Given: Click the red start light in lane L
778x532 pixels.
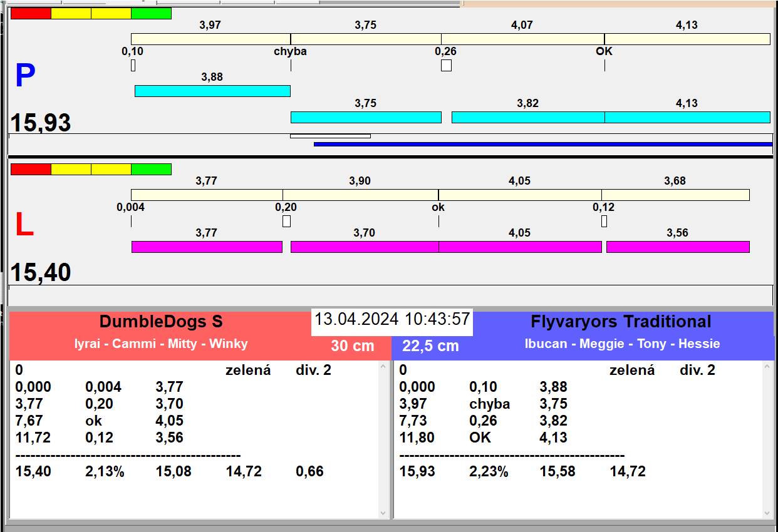Looking at the screenshot, I should pos(31,169).
